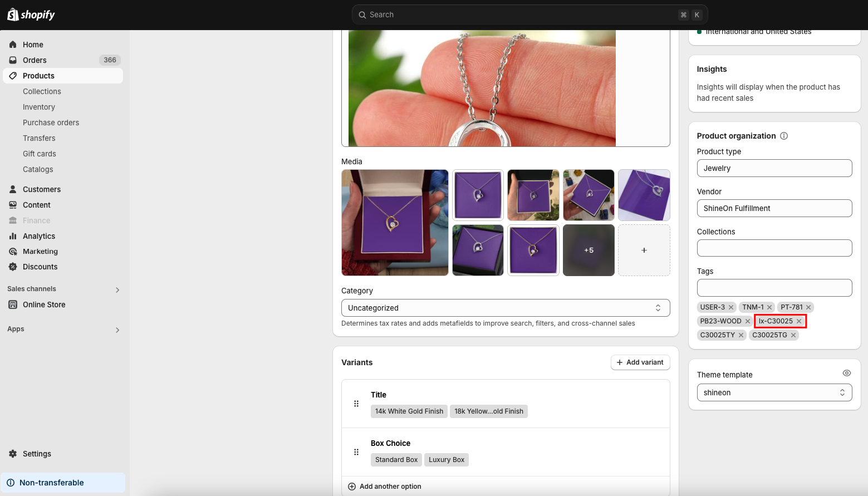Click the Products tag icon
868x496 pixels.
coord(13,76)
